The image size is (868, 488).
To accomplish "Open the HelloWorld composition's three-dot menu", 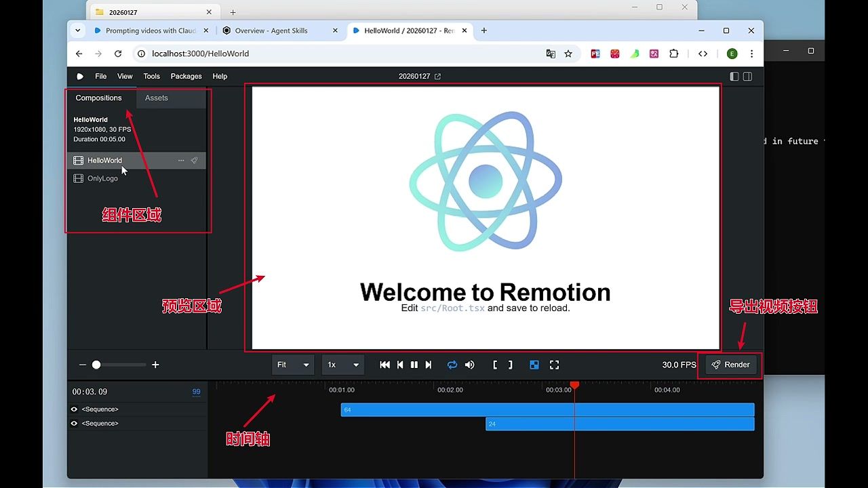I will tap(181, 161).
